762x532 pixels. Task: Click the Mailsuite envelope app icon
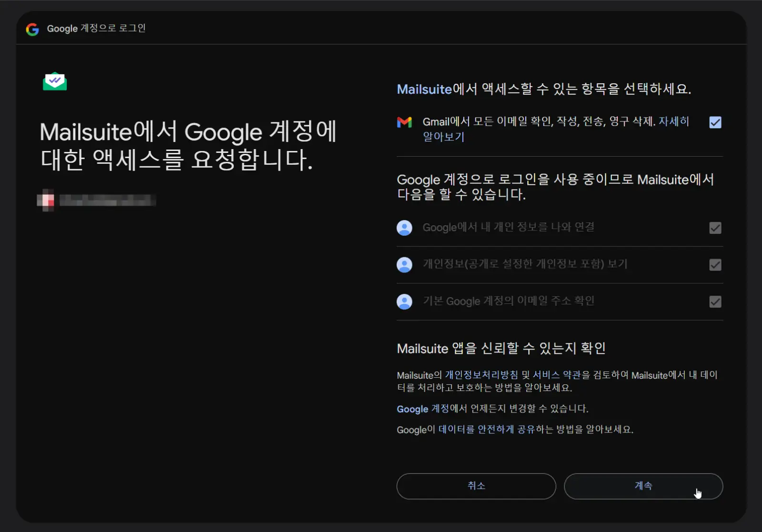coord(55,81)
